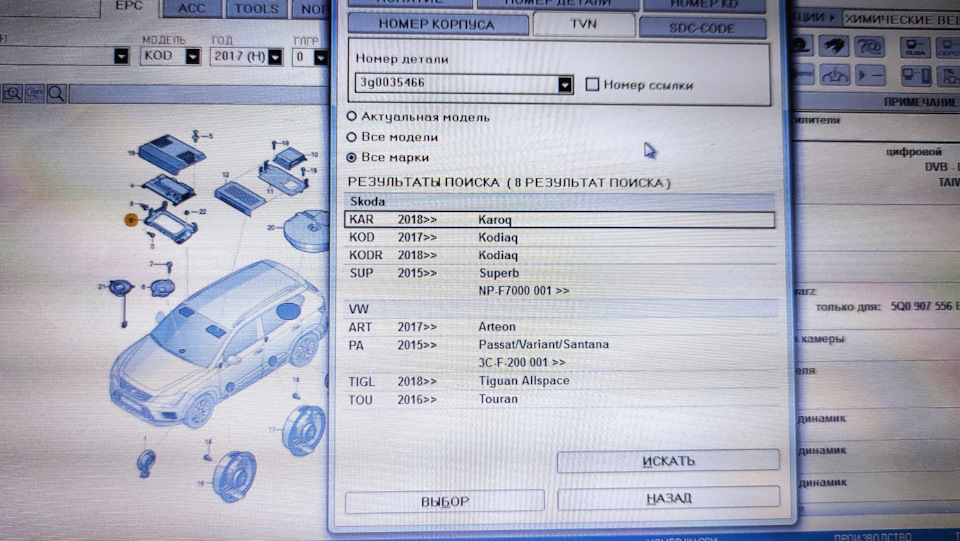Viewport: 960px width, 541px height.
Task: Open the dropdown left of МОДЕЛЬ field
Action: [x=121, y=56]
